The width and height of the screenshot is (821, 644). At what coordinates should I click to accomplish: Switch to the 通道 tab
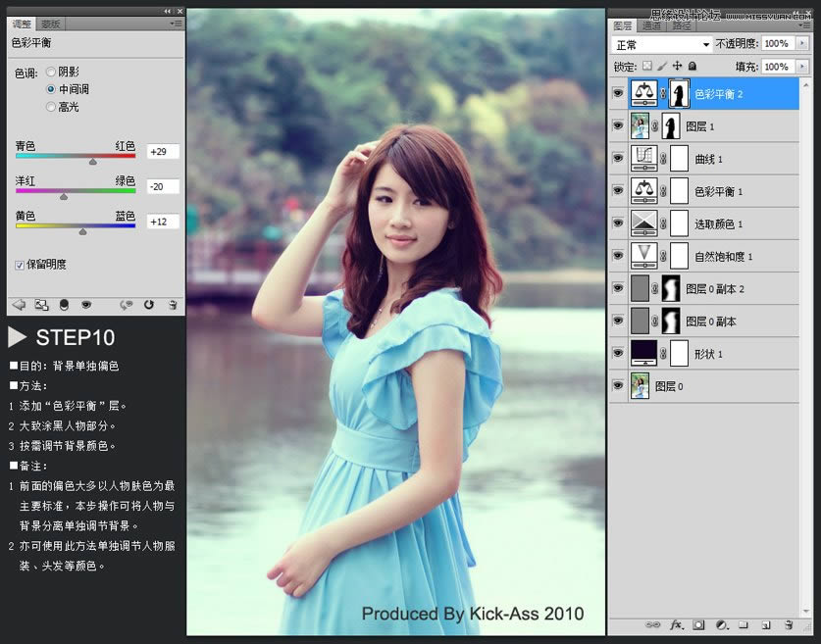653,25
